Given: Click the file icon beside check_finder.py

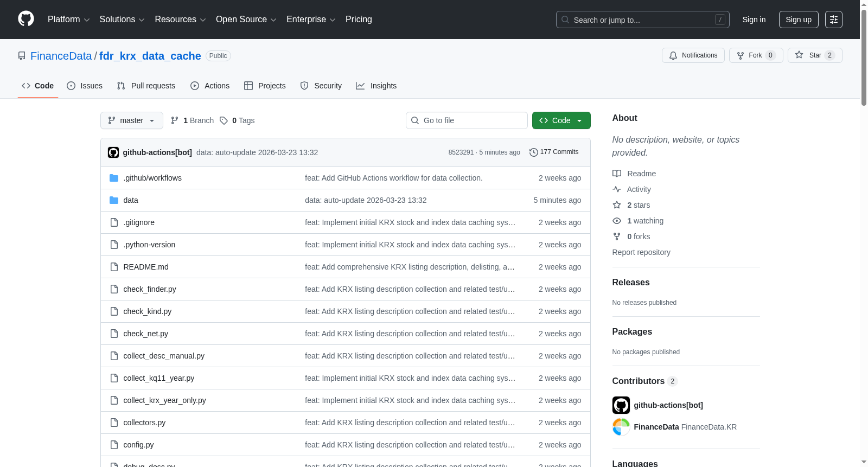Looking at the screenshot, I should pos(114,289).
